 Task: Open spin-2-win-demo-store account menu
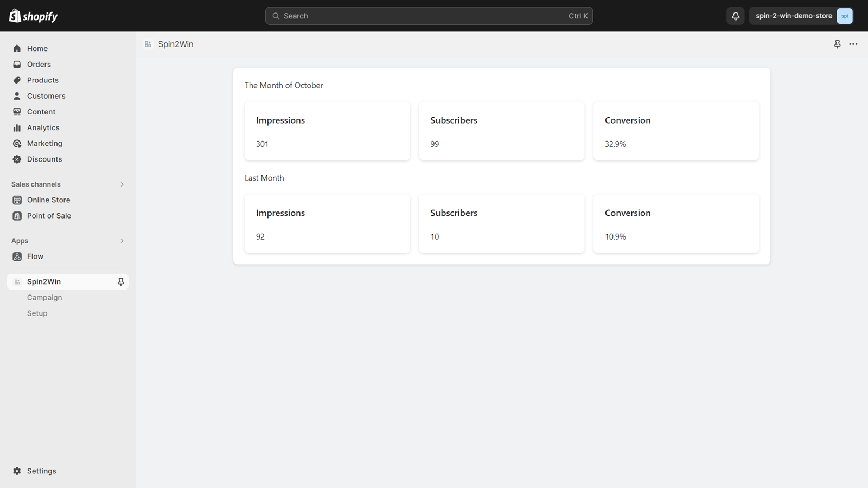point(801,16)
